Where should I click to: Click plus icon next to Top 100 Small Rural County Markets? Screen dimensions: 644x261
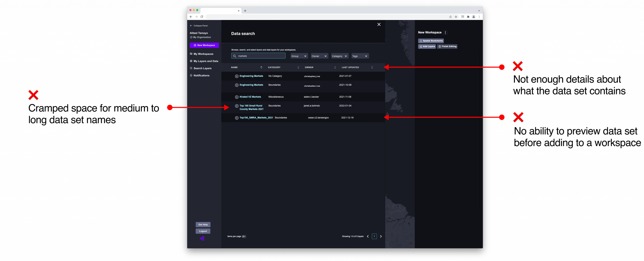[236, 106]
